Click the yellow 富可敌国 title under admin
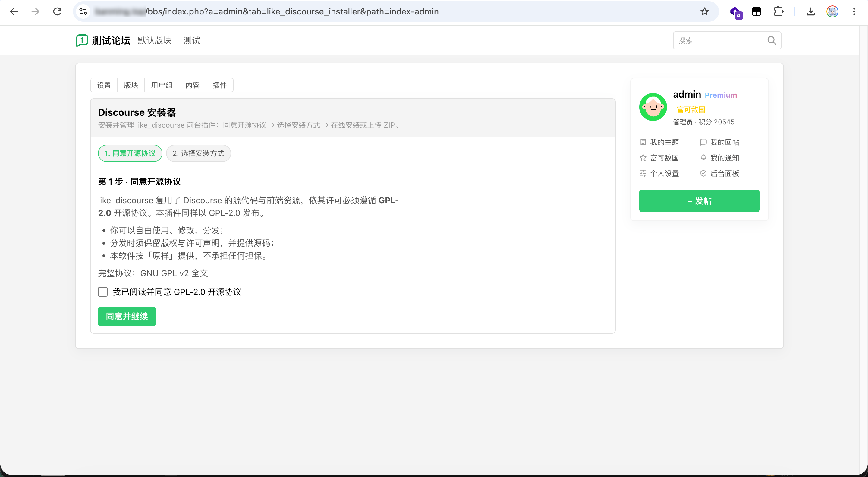Screen dimensions: 868x477 (691, 109)
